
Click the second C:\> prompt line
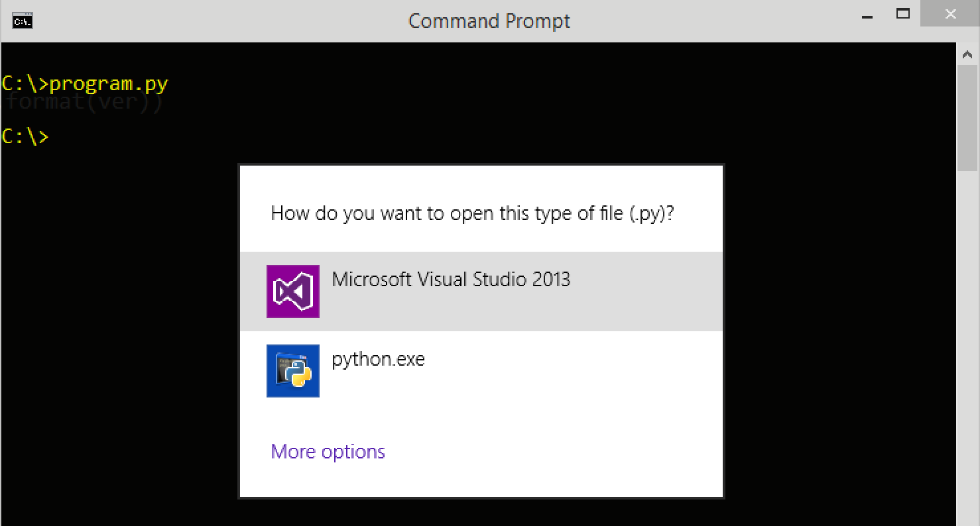tap(25, 136)
